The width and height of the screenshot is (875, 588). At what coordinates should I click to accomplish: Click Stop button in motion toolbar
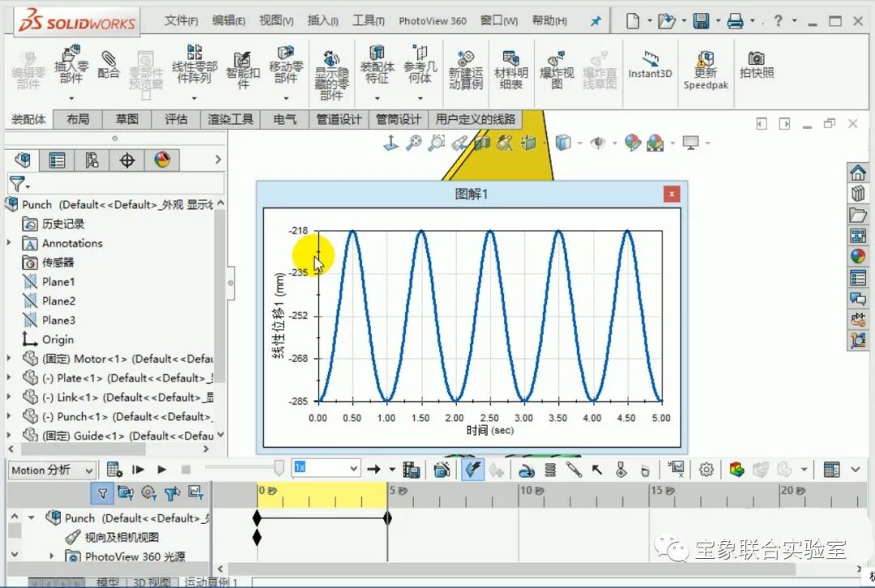click(186, 470)
